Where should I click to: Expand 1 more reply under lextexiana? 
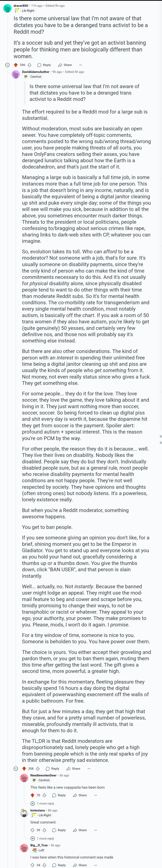(42, 839)
